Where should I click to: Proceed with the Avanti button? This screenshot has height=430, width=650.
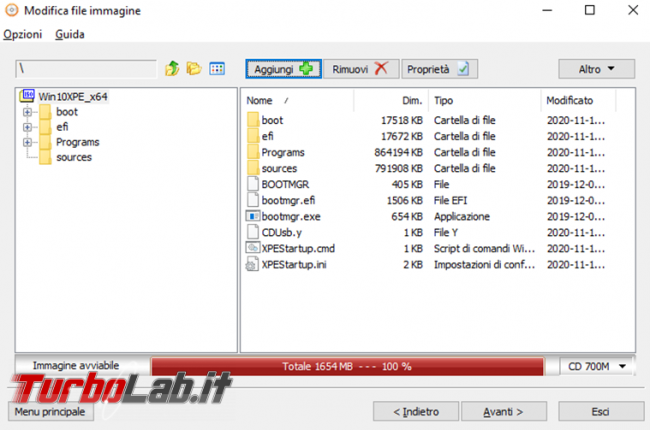[504, 412]
